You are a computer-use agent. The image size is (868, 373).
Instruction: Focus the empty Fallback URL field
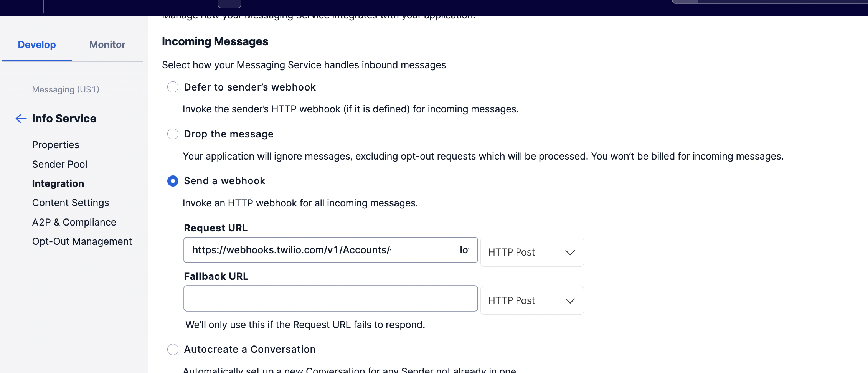(x=330, y=298)
